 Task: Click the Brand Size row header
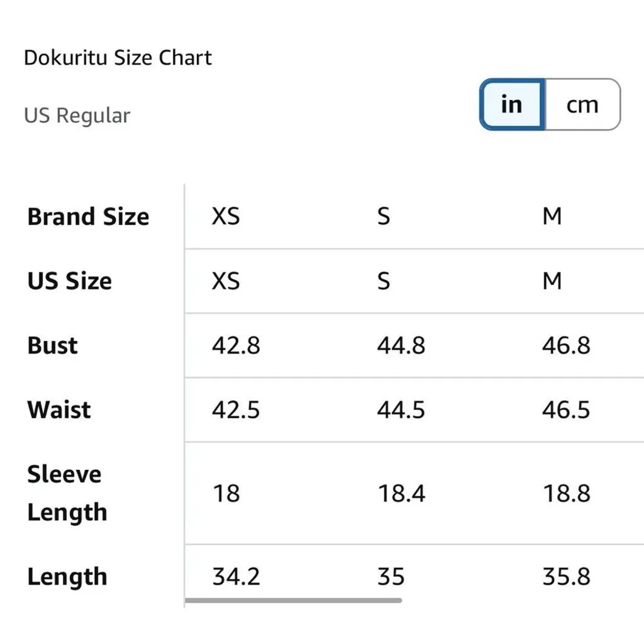[88, 217]
